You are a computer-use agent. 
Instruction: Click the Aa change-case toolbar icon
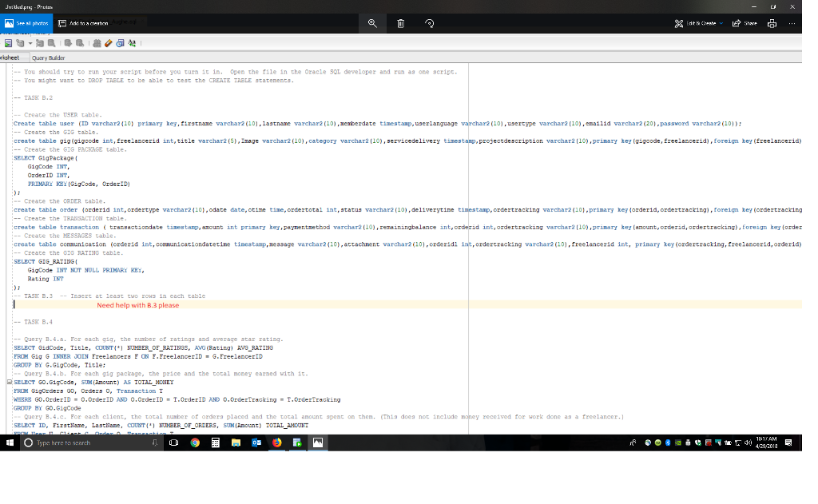click(x=132, y=42)
